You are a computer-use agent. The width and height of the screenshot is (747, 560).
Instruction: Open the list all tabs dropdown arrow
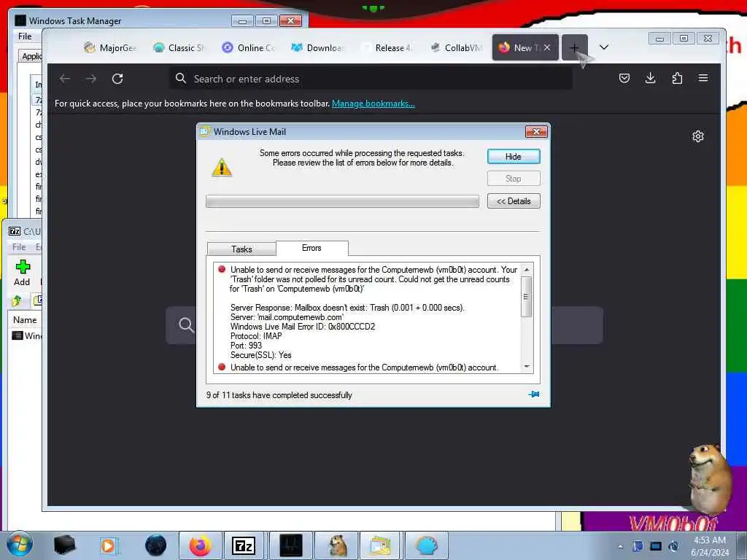pyautogui.click(x=603, y=47)
